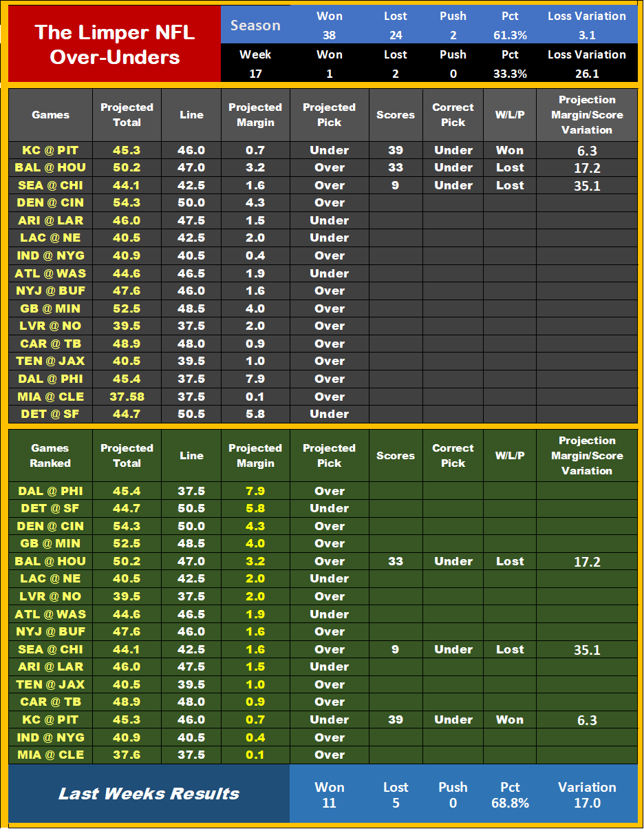This screenshot has width=644, height=829.
Task: Select the Week Pct value 33.3%
Action: pos(510,74)
